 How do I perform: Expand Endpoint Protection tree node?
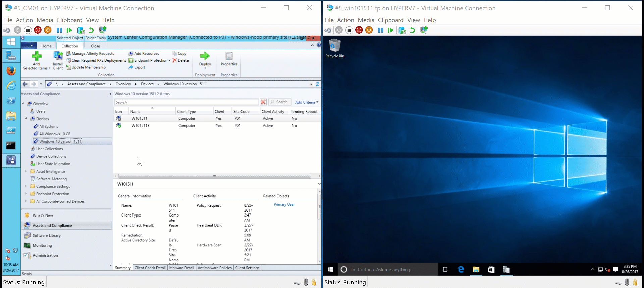26,194
